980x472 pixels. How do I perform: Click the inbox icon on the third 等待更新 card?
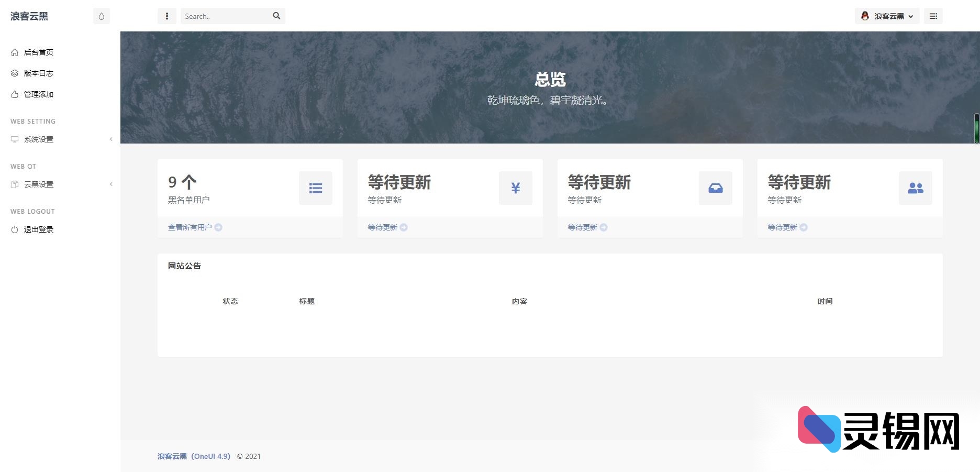point(715,188)
